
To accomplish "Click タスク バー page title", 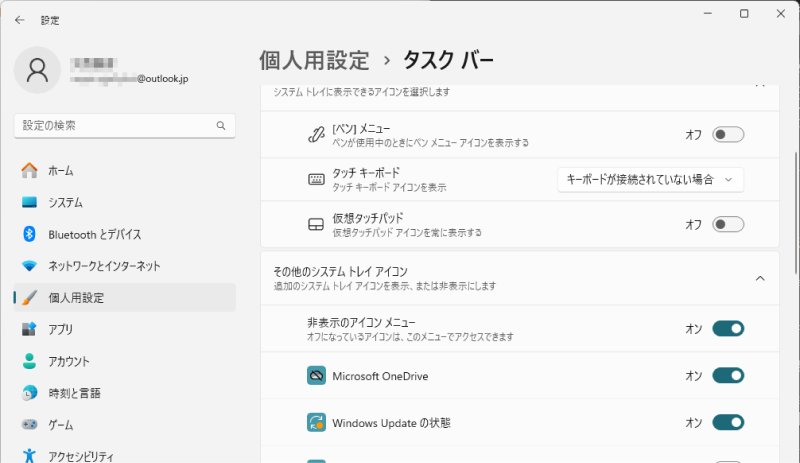I will [x=448, y=60].
